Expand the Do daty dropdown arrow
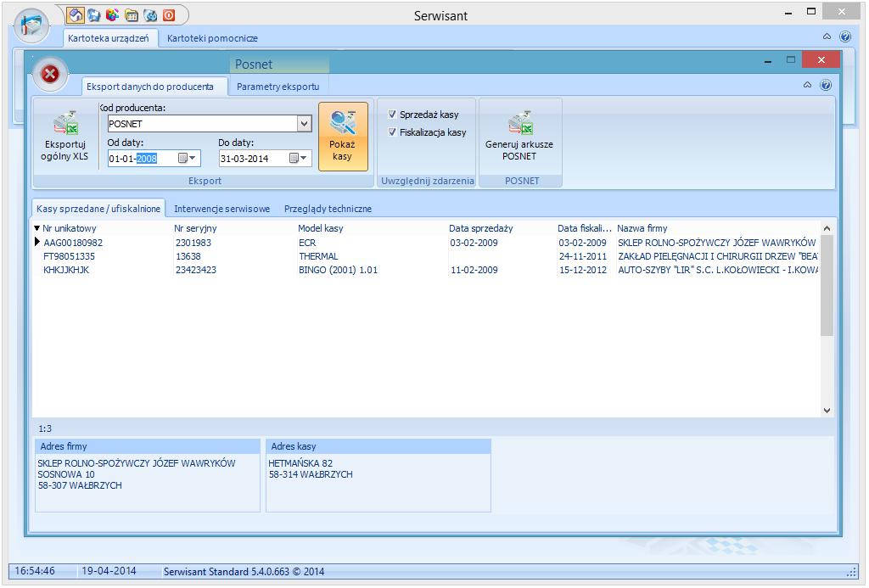 pos(304,159)
